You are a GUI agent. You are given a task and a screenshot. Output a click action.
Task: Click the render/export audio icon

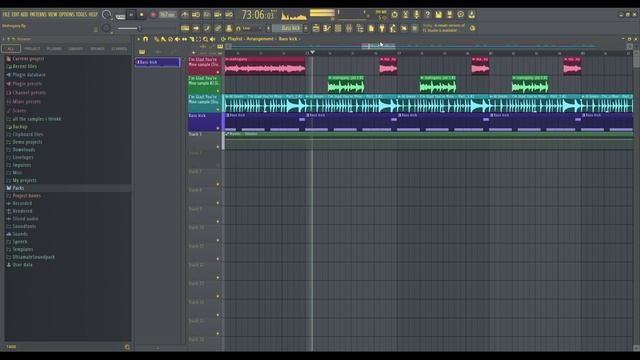(449, 14)
